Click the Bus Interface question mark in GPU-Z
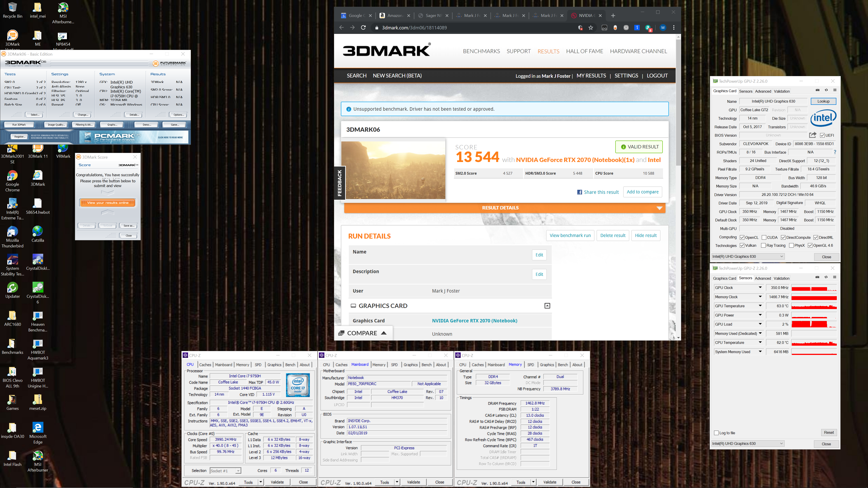 pos(835,152)
